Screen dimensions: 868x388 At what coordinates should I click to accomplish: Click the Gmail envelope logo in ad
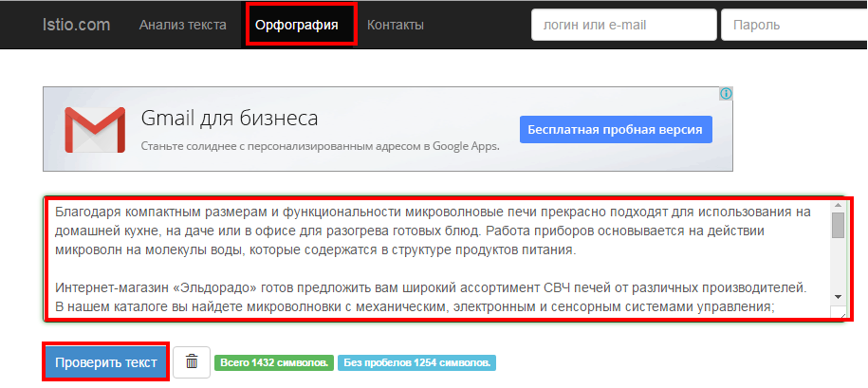(x=95, y=130)
